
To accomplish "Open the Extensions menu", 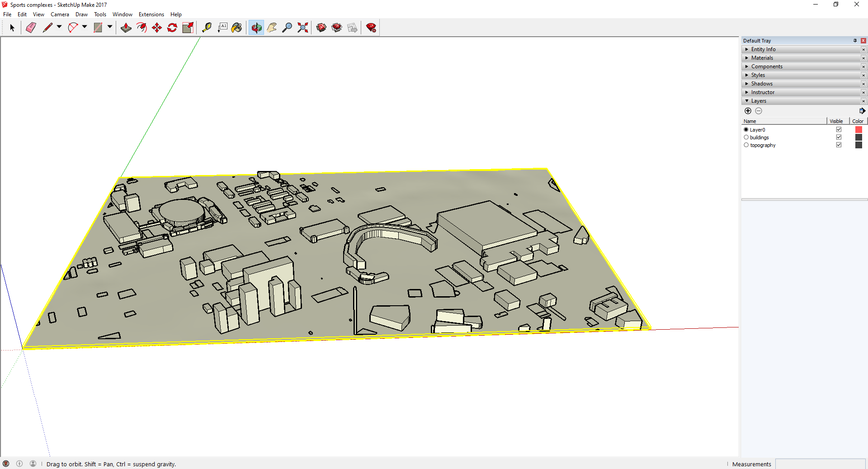I will coord(151,14).
